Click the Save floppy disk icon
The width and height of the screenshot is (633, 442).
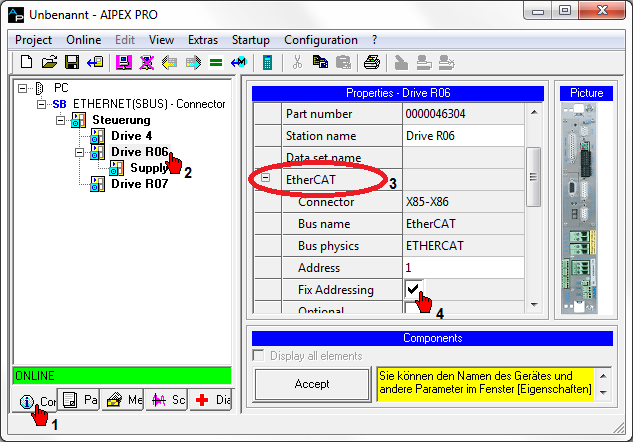pos(72,62)
